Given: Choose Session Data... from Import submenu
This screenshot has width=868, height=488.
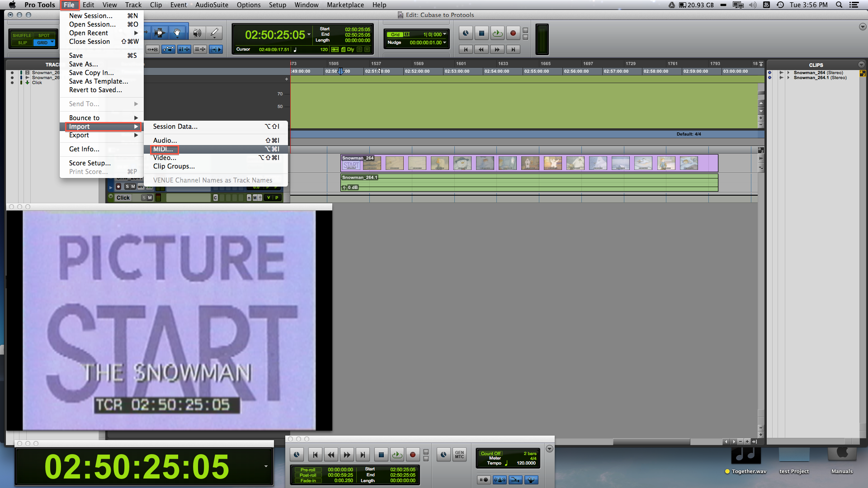Looking at the screenshot, I should pos(216,127).
